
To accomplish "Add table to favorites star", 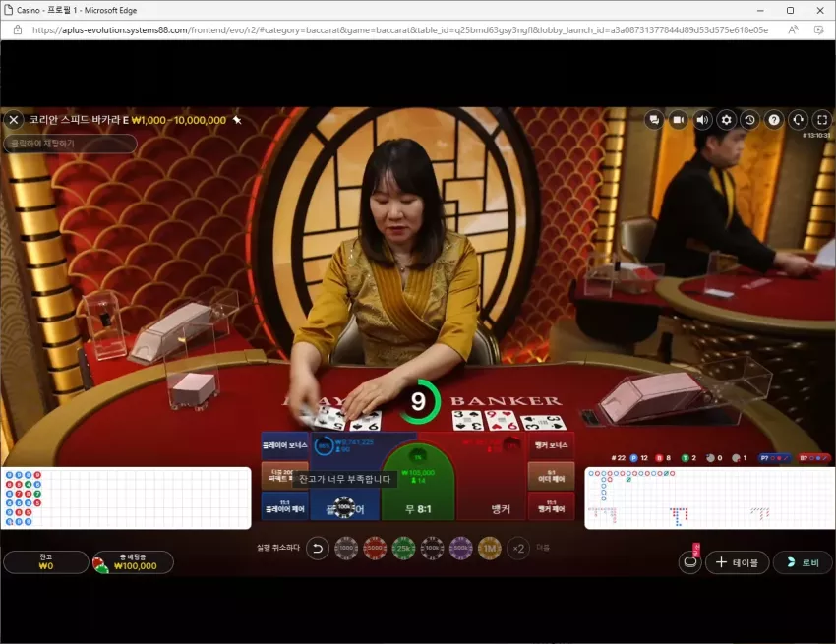I will click(237, 120).
